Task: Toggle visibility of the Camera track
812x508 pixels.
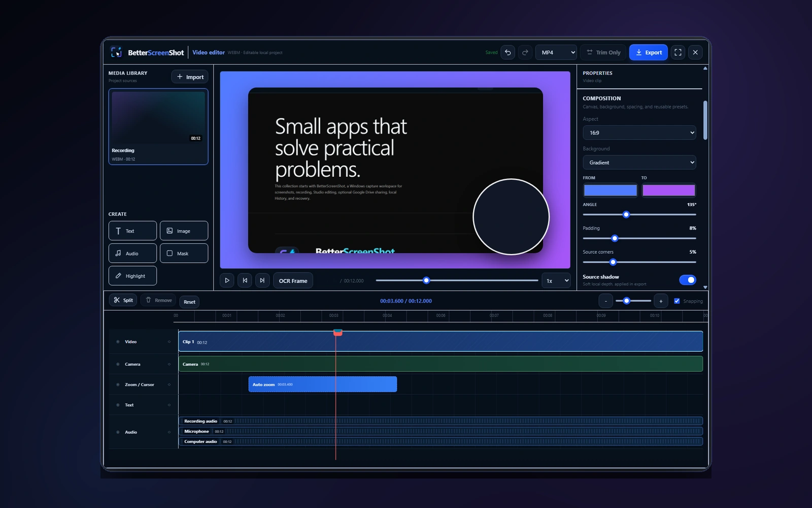Action: (118, 364)
